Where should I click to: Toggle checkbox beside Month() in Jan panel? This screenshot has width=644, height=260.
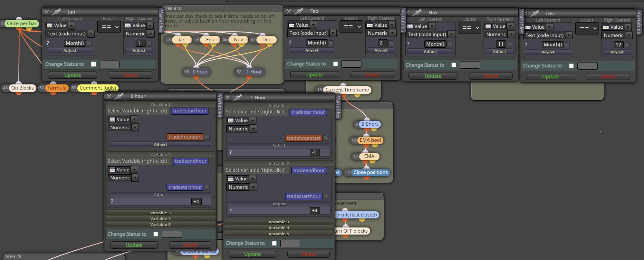(x=90, y=43)
